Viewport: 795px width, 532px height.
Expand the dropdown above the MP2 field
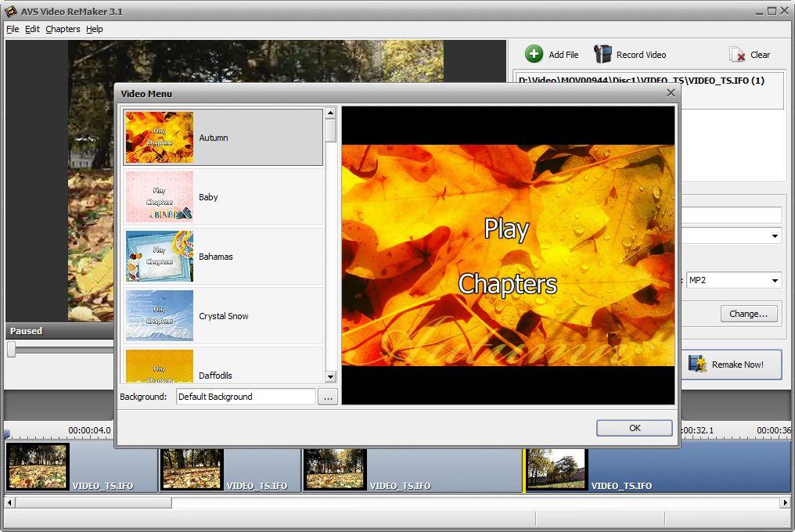pos(775,235)
